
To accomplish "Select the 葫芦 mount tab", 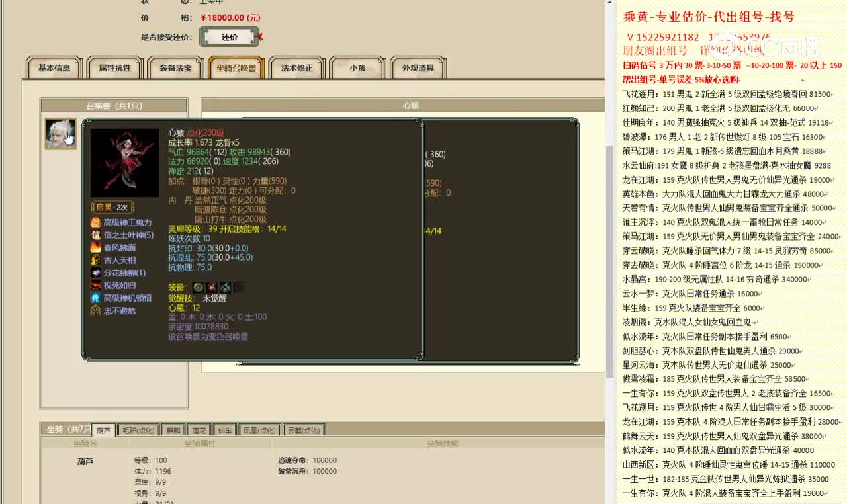I will pos(103,431).
